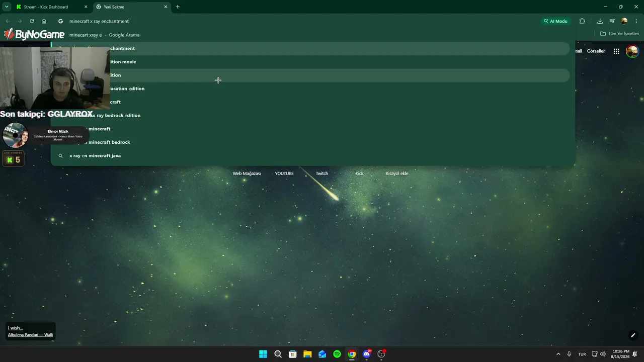Open File Explorer from the taskbar
This screenshot has height=362, width=644.
[307, 354]
